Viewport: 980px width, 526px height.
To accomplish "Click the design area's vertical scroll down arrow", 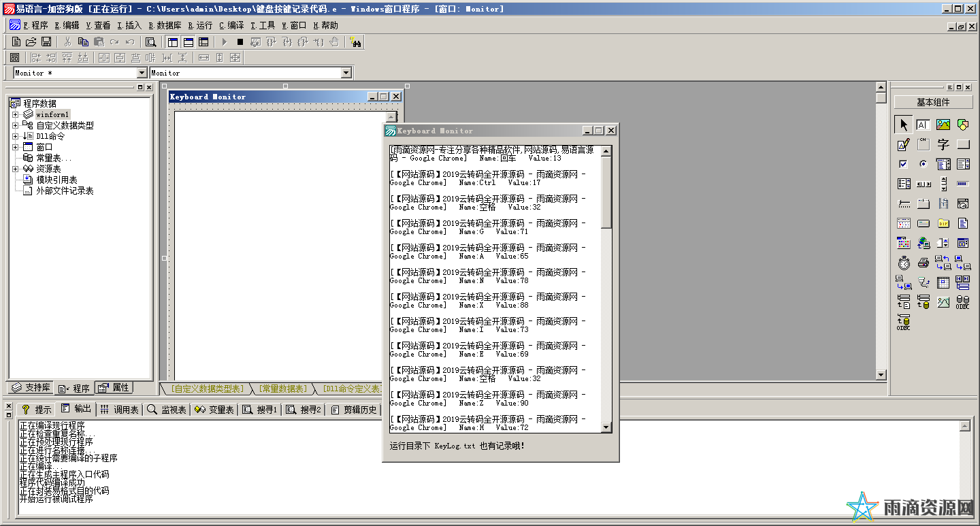I will [881, 375].
